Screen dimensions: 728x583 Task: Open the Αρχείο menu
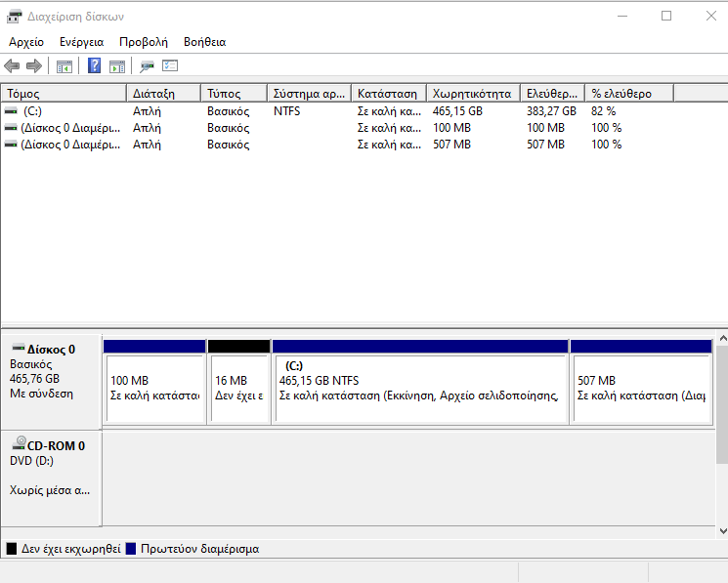pos(26,42)
